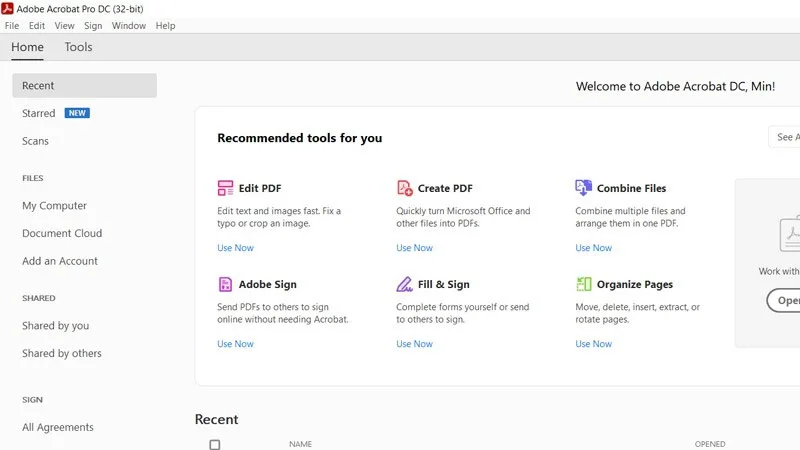Screen dimensions: 800x450
Task: View Shared by you files
Action: coord(55,326)
